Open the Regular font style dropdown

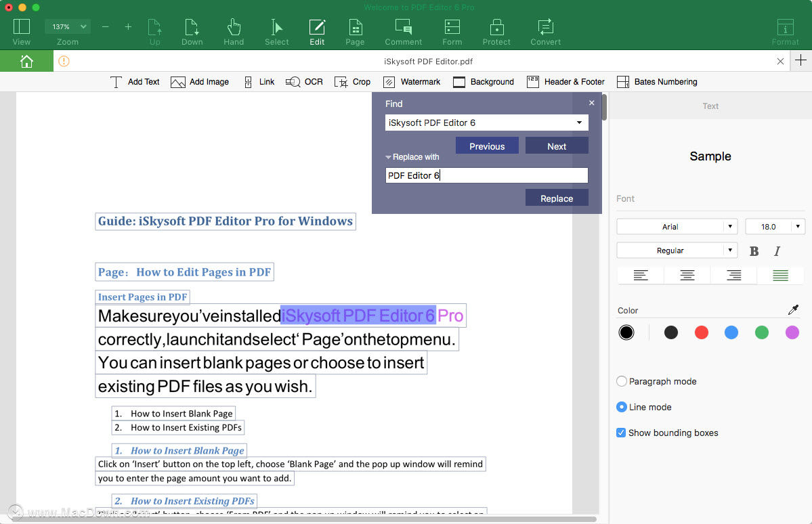point(677,250)
